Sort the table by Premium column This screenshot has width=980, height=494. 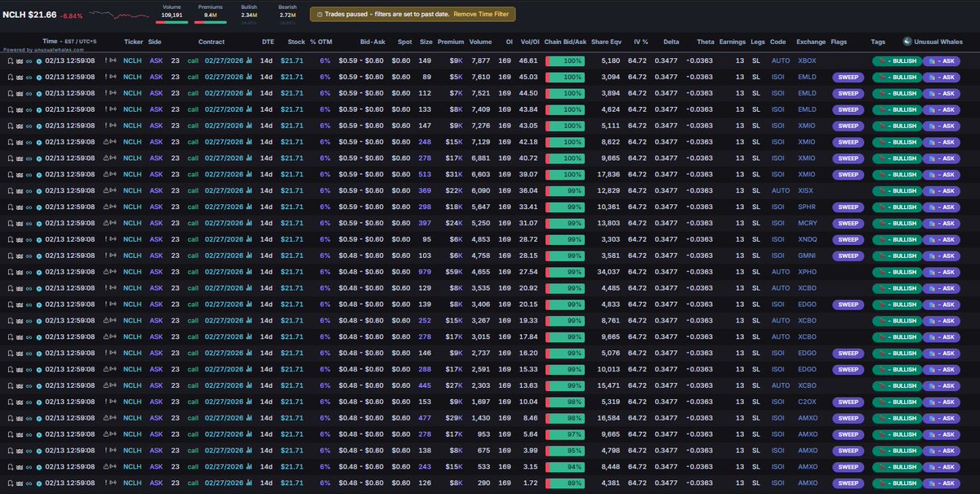(450, 41)
